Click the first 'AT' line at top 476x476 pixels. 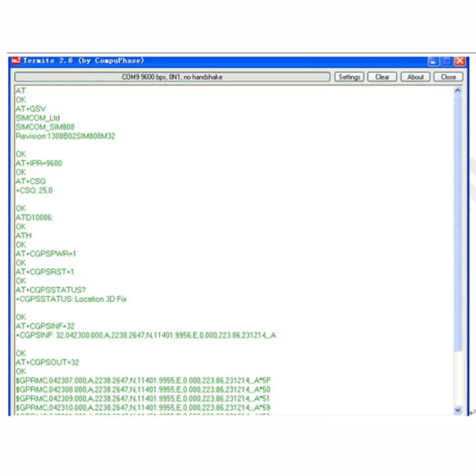coord(21,91)
